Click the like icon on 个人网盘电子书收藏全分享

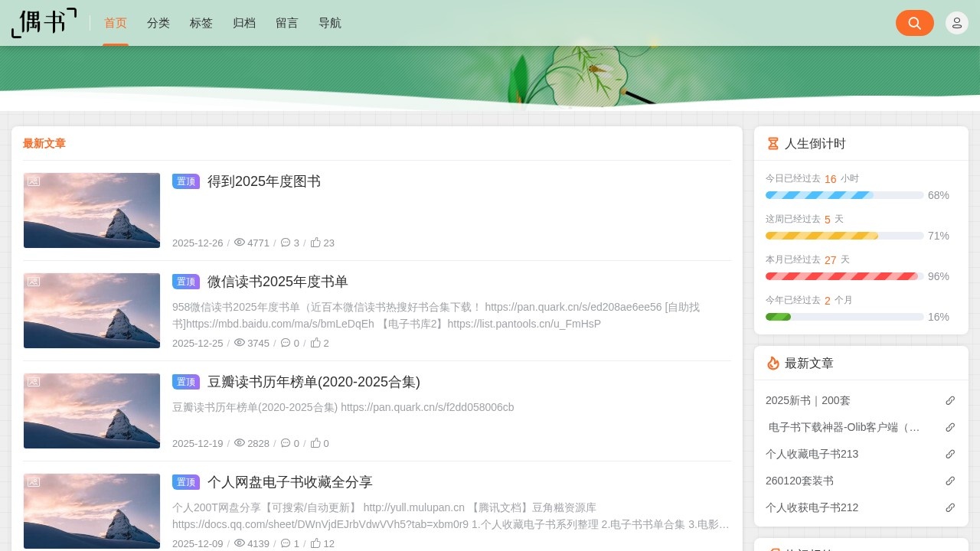pyautogui.click(x=315, y=543)
